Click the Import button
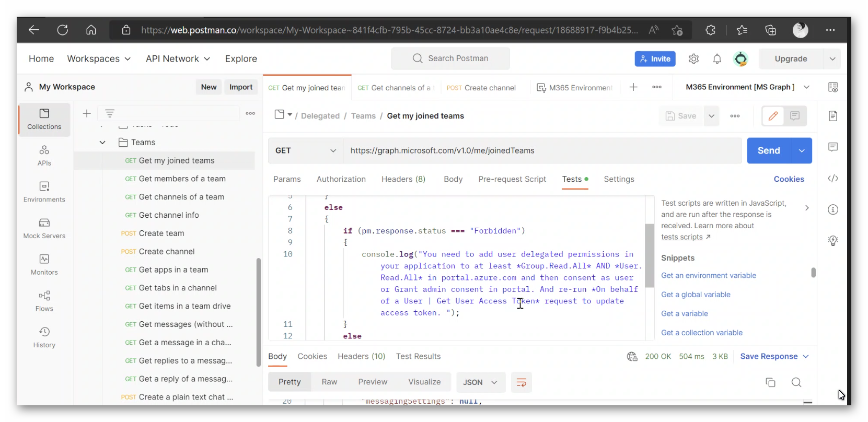This screenshot has height=422, width=868. pos(241,87)
